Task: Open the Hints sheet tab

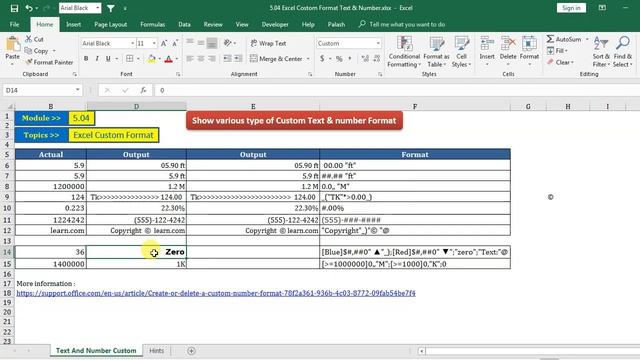Action: [x=156, y=351]
